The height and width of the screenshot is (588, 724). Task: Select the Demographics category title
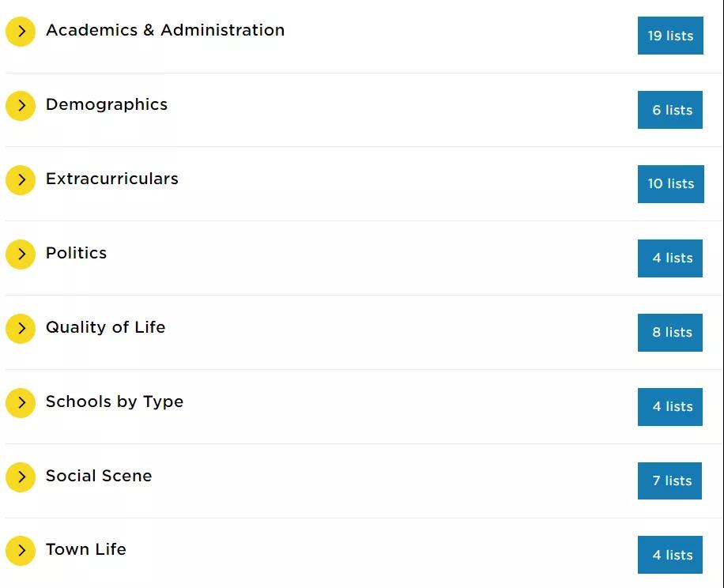tap(107, 104)
